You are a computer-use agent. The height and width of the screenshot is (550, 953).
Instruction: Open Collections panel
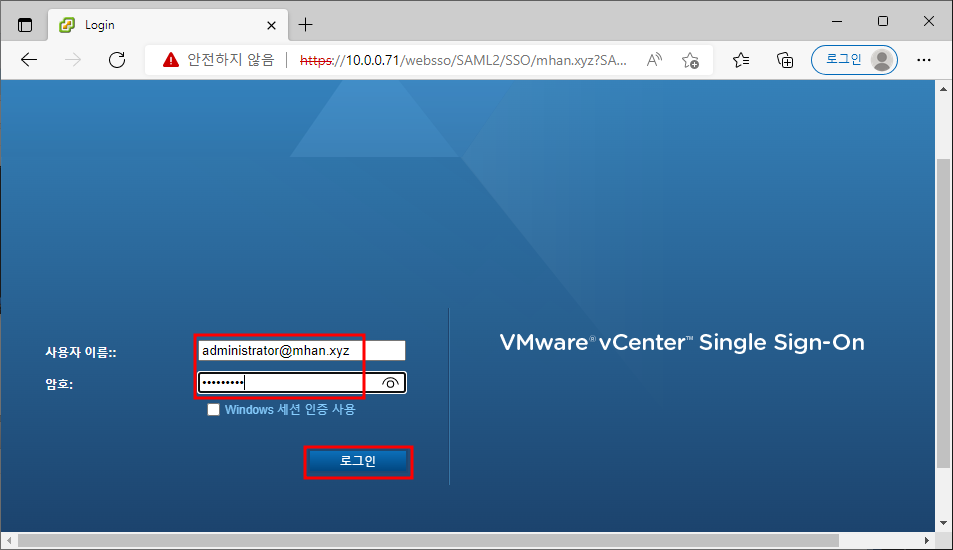(785, 60)
